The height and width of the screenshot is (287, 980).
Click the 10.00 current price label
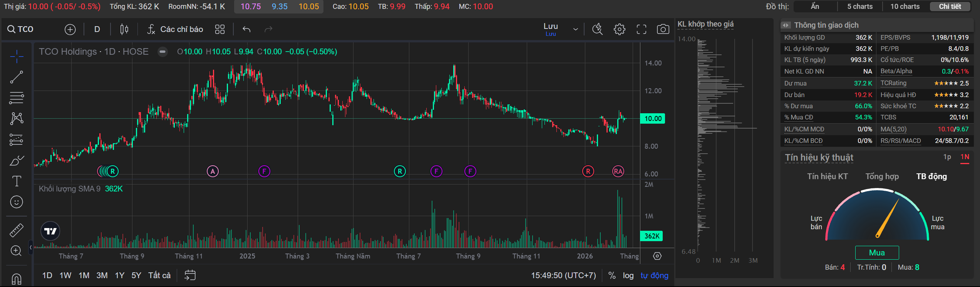[653, 119]
